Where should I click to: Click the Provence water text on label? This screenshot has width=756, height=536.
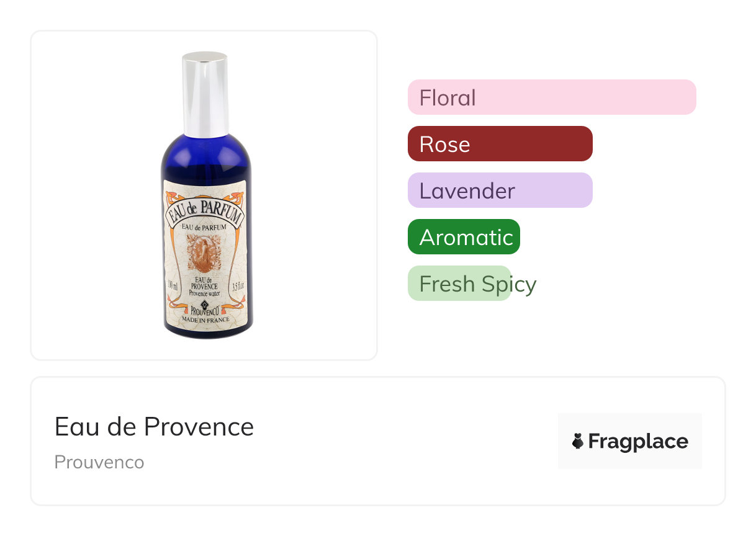pyautogui.click(x=205, y=292)
